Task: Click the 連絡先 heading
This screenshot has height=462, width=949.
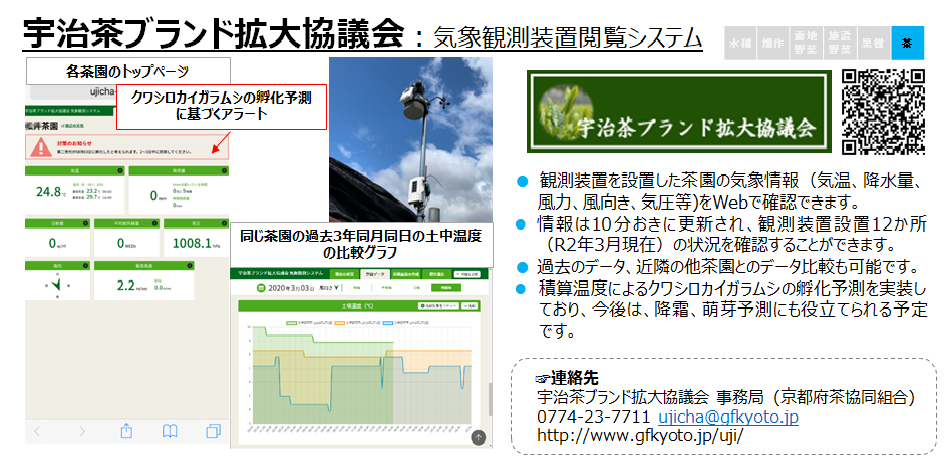Action: pos(574,379)
